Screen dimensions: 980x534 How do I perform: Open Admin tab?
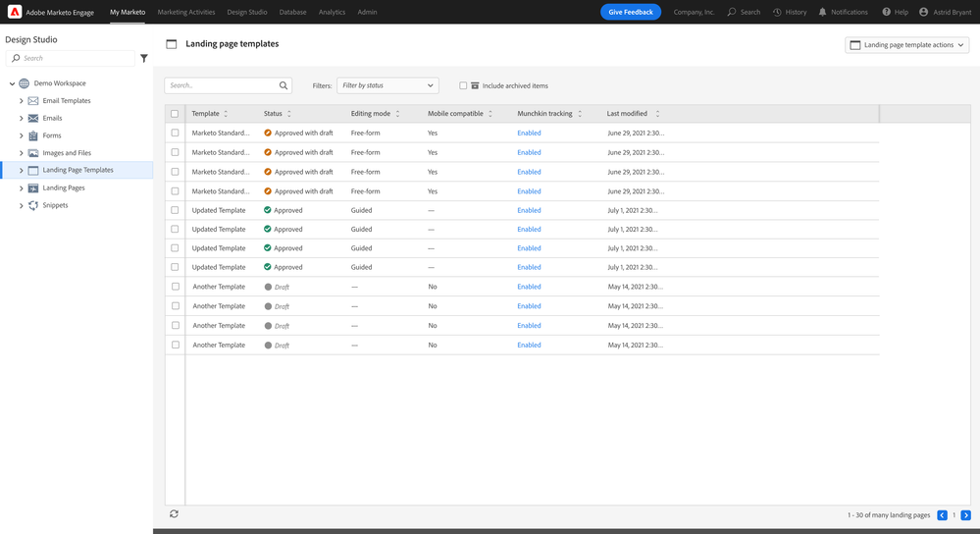point(367,12)
